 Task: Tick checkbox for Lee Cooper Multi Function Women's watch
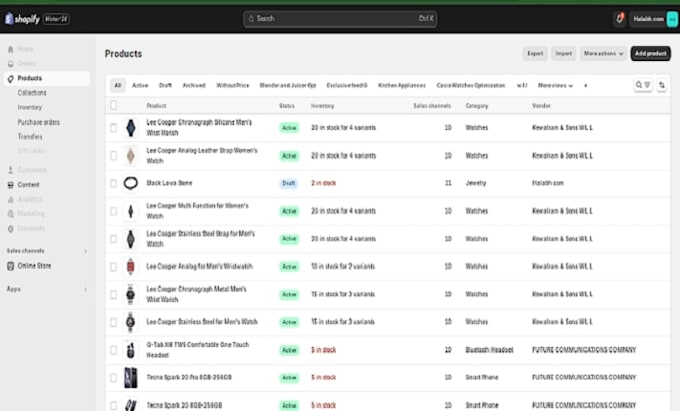pos(114,211)
